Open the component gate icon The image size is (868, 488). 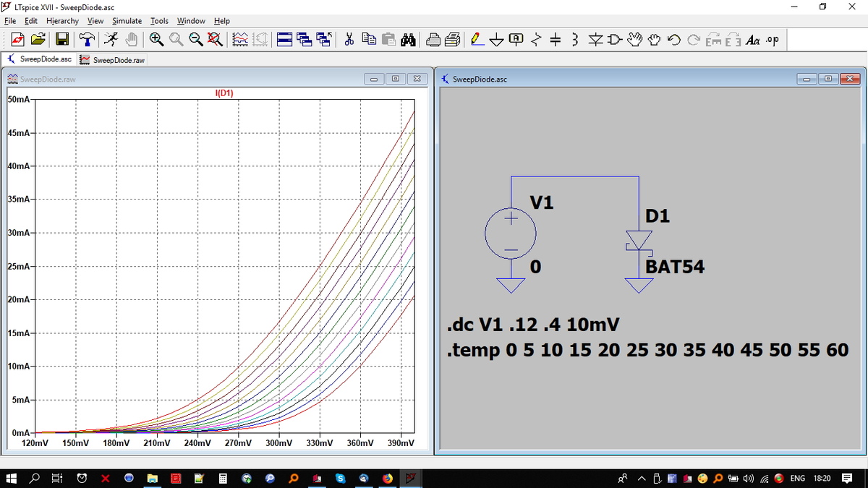tap(614, 39)
